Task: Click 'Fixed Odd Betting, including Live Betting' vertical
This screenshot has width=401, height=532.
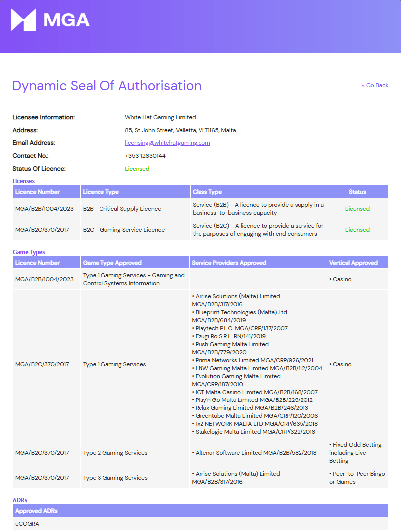Action: pyautogui.click(x=356, y=453)
